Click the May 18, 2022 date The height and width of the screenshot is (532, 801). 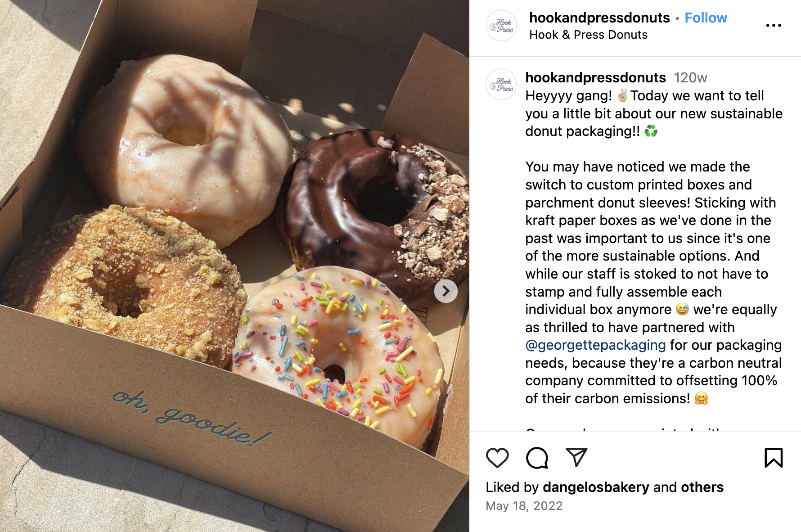tap(524, 506)
